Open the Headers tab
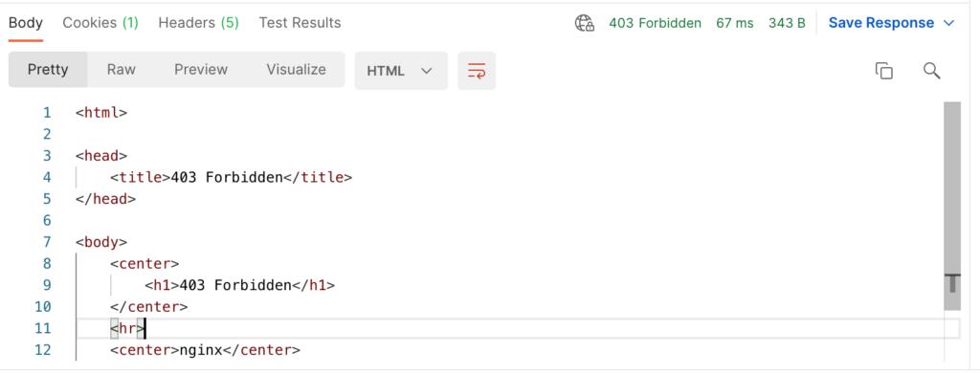Screen dimensions: 980x374 (x=198, y=23)
